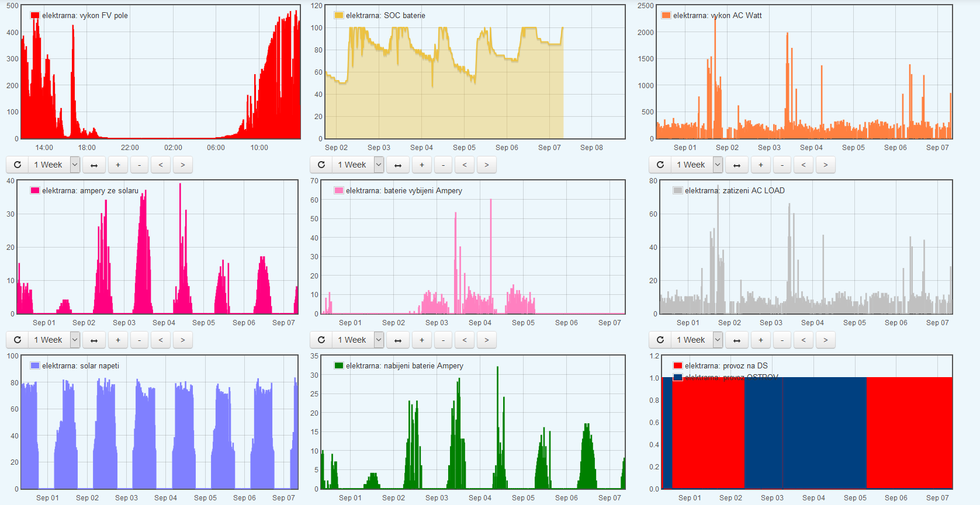Shift later under the vykon AC Watt chart
This screenshot has width=980, height=505.
coord(826,165)
